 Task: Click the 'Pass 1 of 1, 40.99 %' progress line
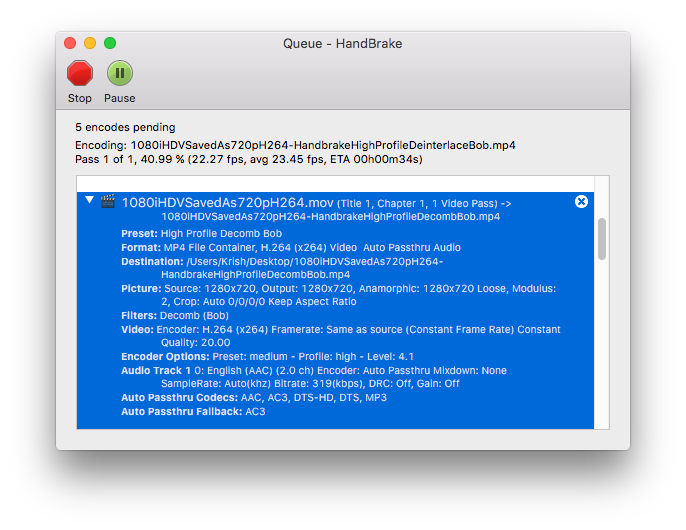point(248,159)
